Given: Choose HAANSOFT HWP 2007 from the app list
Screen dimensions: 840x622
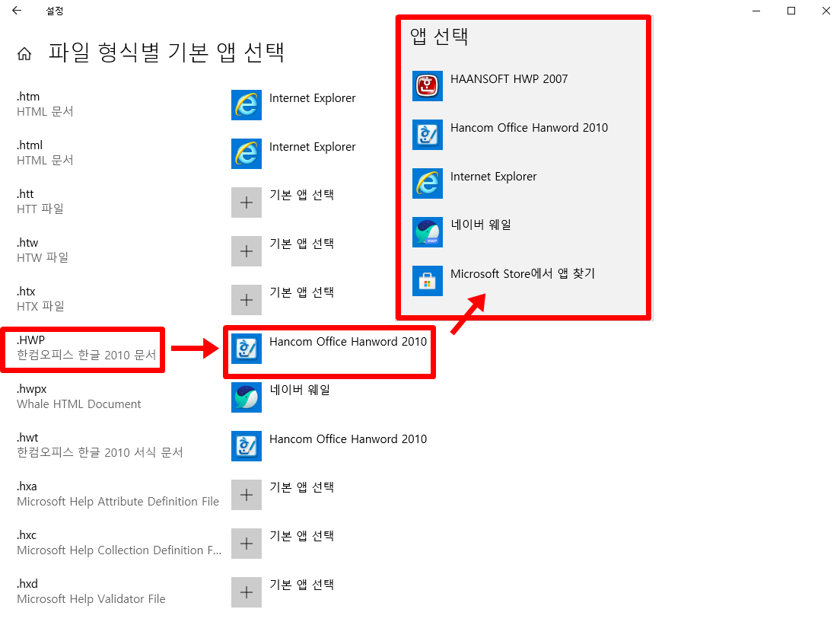Looking at the screenshot, I should click(x=509, y=79).
